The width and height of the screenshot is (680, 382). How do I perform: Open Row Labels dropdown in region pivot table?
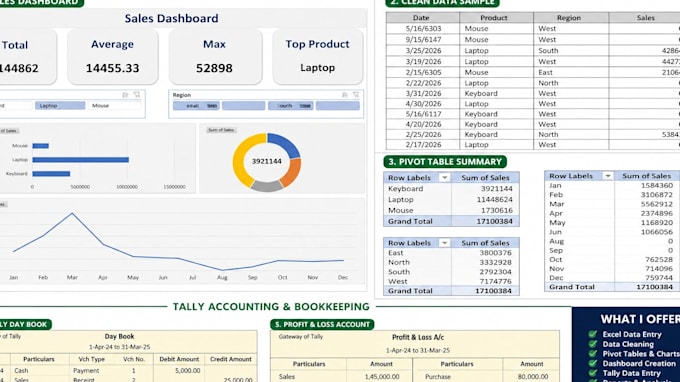444,243
